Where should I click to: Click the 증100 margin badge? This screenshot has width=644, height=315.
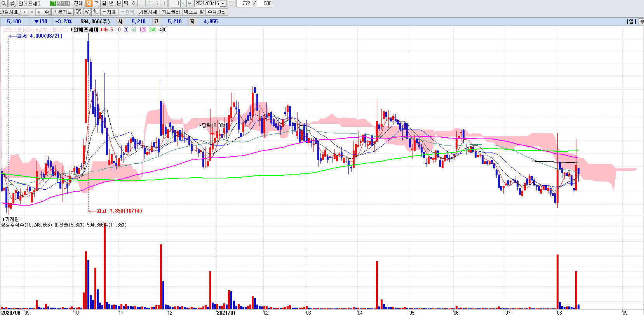63,3
